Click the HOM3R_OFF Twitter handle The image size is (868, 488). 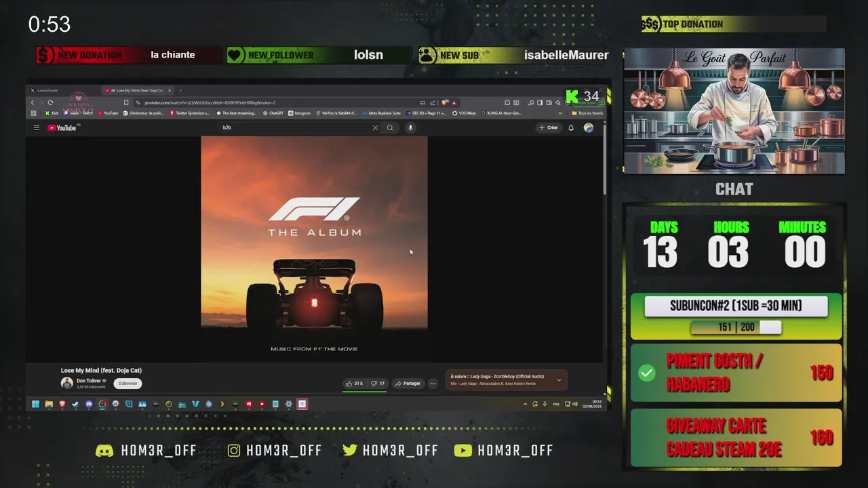390,451
